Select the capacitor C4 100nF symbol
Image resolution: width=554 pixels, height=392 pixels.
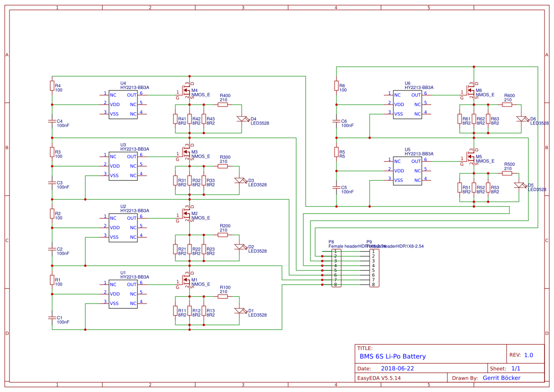pos(51,122)
